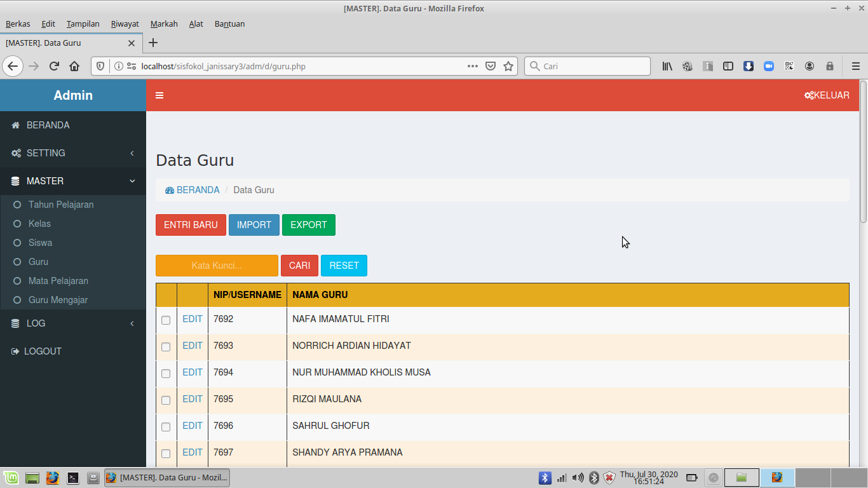Launch the terminal from the taskbar

(73, 477)
